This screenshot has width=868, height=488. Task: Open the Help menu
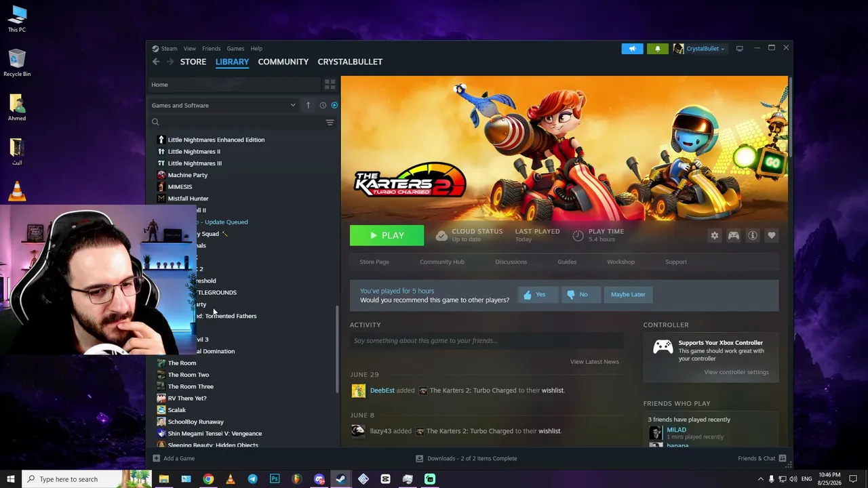pos(256,49)
